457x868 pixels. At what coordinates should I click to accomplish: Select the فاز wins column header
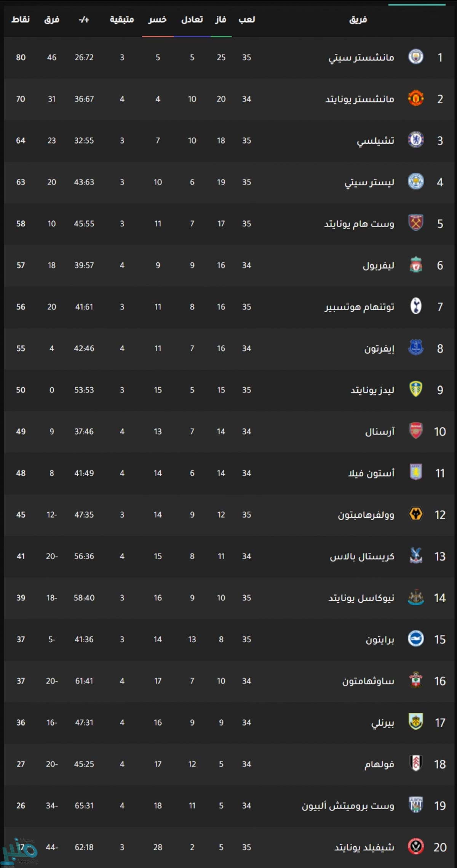point(221,19)
